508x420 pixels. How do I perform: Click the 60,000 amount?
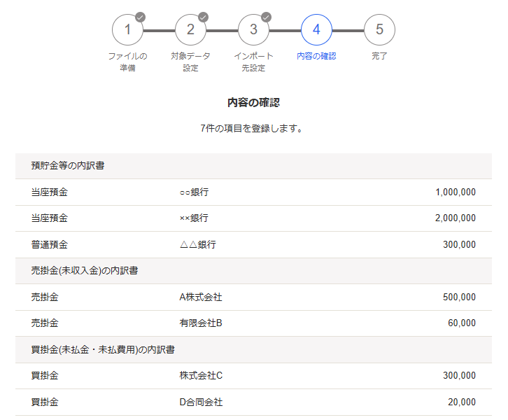pyautogui.click(x=462, y=323)
